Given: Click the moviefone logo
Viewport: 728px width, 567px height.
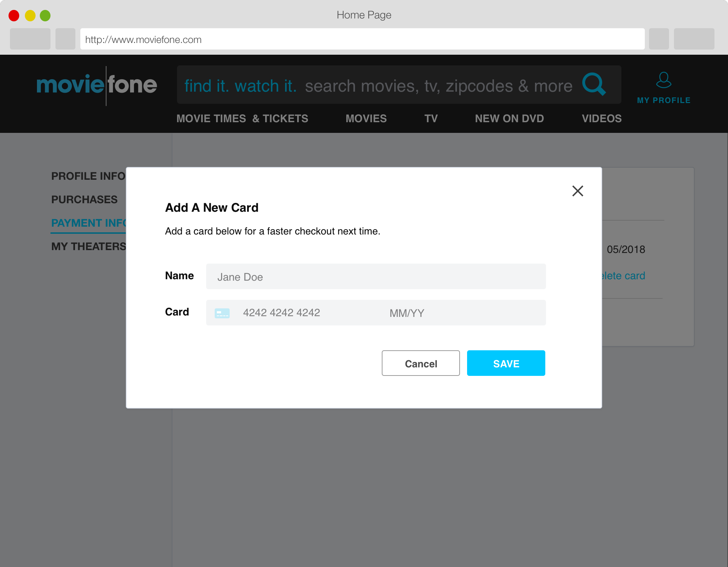Looking at the screenshot, I should [97, 85].
